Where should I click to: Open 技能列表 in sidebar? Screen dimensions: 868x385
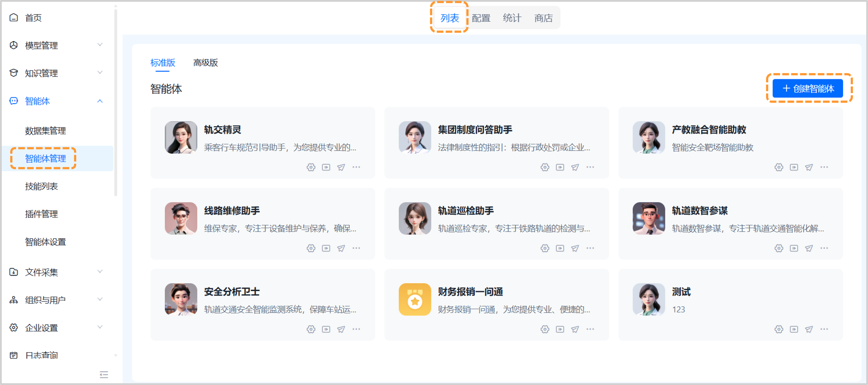point(42,187)
